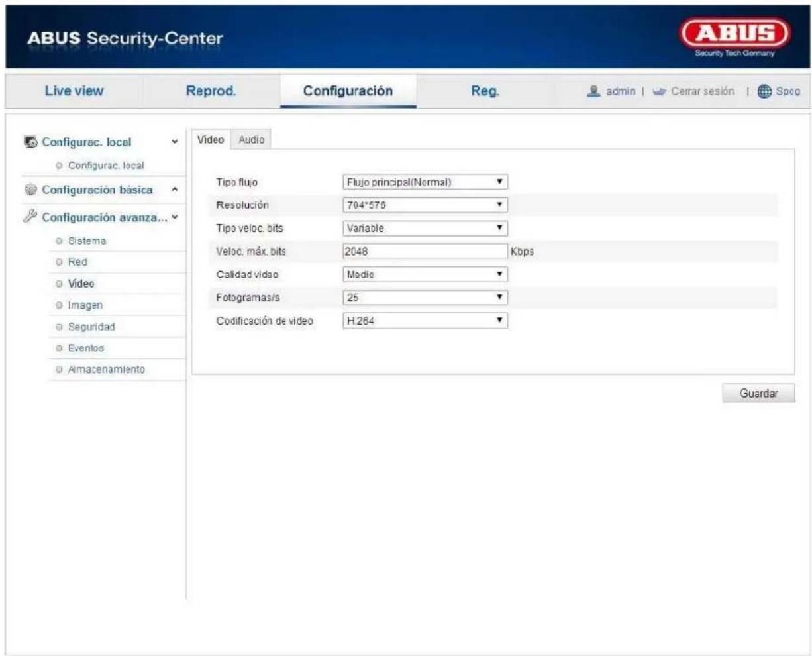This screenshot has height=656, width=812.
Task: Open the Reprod. tab
Action: (211, 91)
